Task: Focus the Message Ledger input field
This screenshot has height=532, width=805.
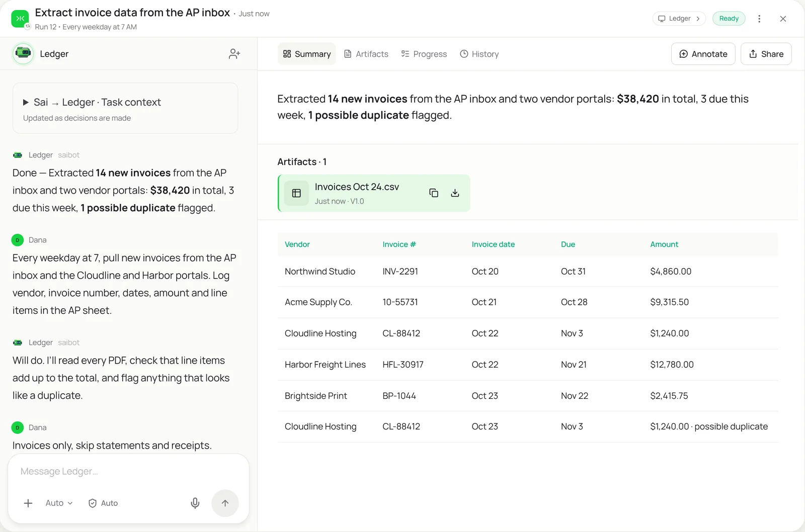Action: (128, 471)
